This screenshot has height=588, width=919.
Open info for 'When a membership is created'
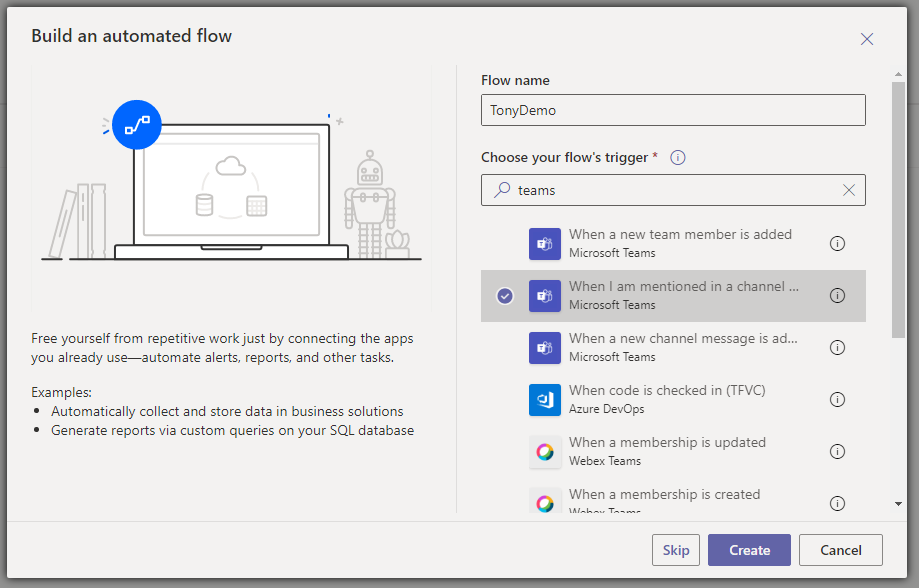(x=838, y=504)
